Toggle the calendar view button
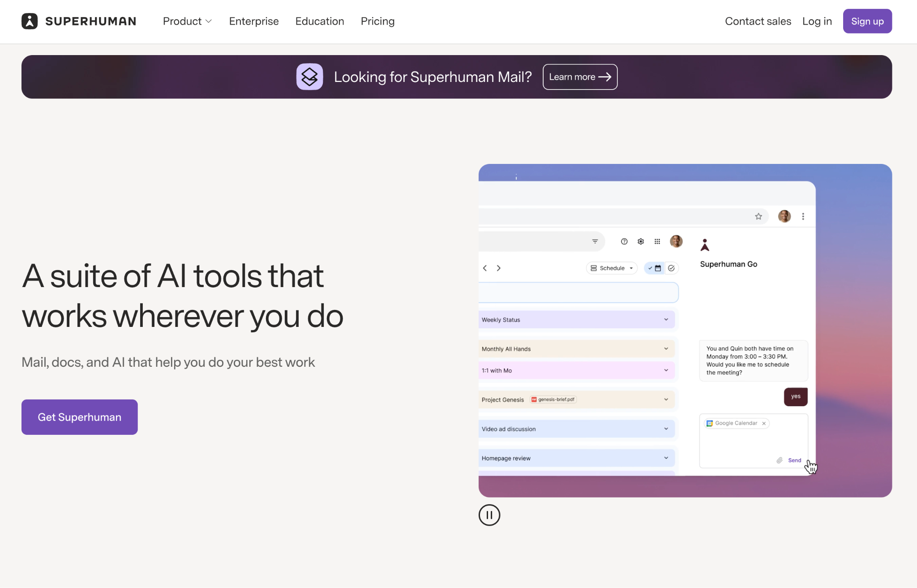Viewport: 917px width, 588px height. [x=654, y=268]
